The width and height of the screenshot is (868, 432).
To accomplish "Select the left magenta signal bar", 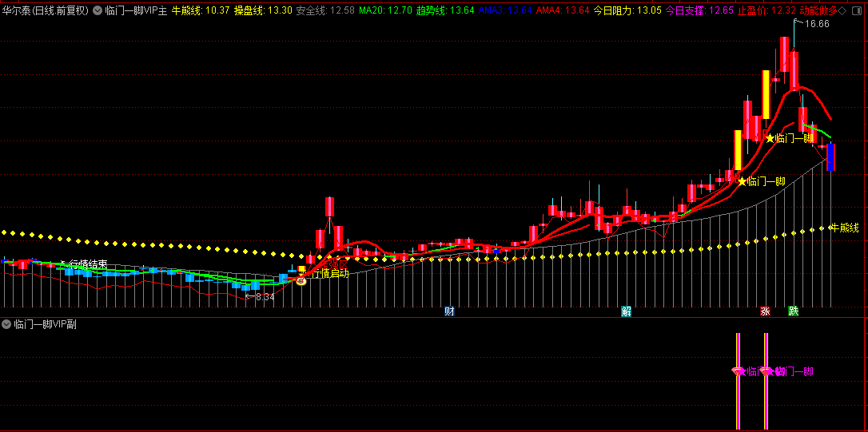I will (738, 381).
